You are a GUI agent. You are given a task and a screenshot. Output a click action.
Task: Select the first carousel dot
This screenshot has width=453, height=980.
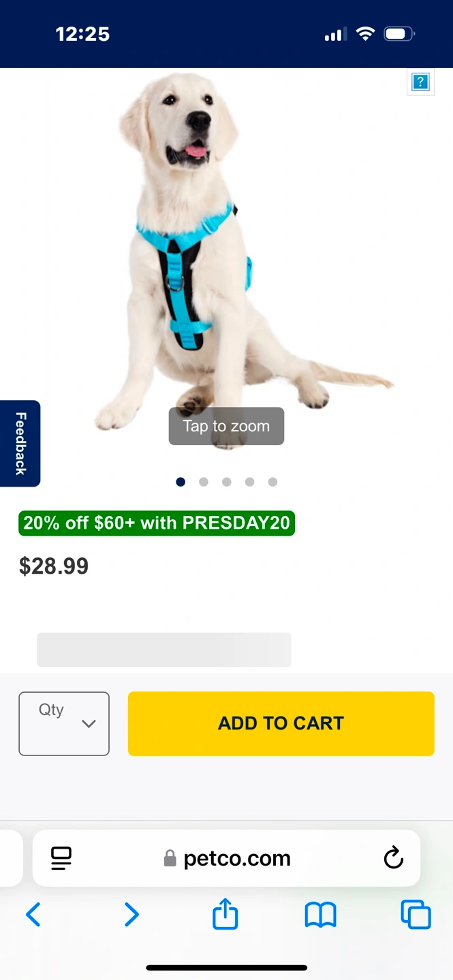pyautogui.click(x=181, y=482)
